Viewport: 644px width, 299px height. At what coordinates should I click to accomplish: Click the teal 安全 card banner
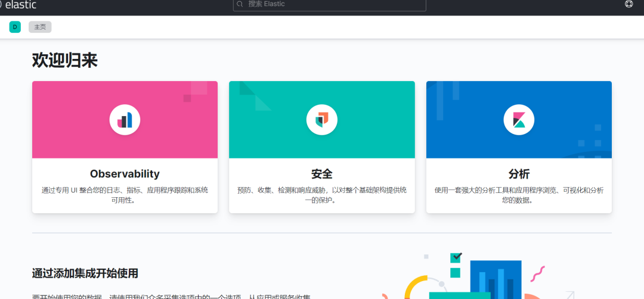321,120
